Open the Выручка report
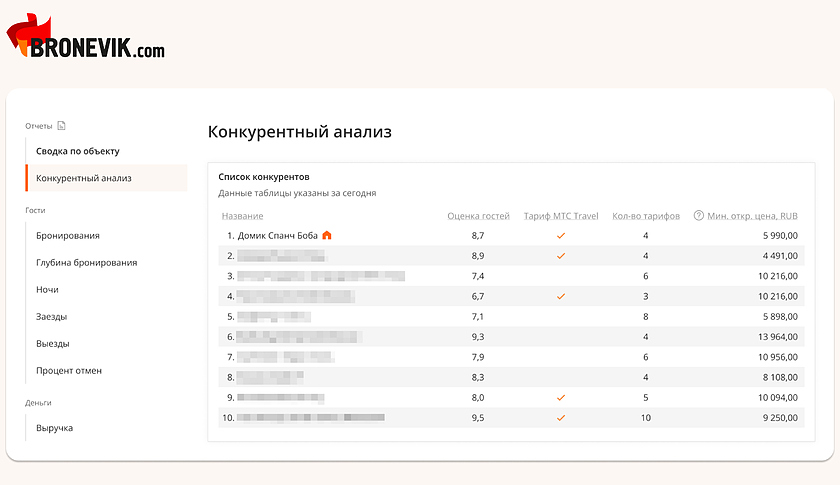The image size is (840, 485). tap(55, 428)
